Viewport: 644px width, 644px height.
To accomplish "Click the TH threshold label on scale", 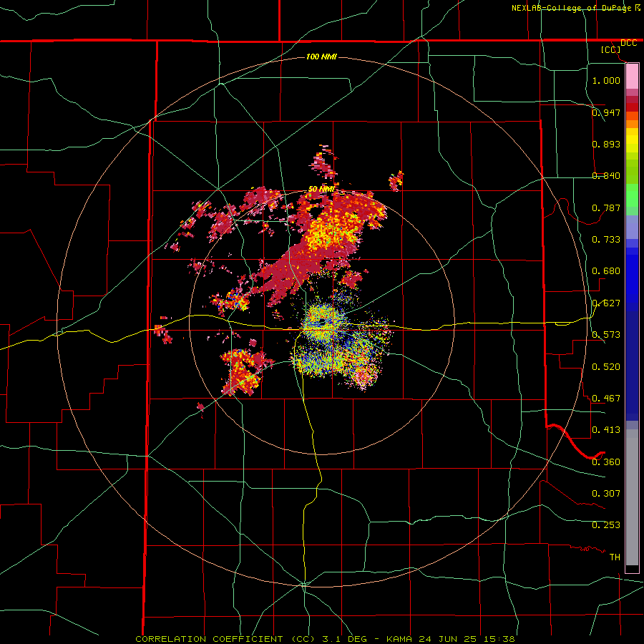I will (615, 557).
